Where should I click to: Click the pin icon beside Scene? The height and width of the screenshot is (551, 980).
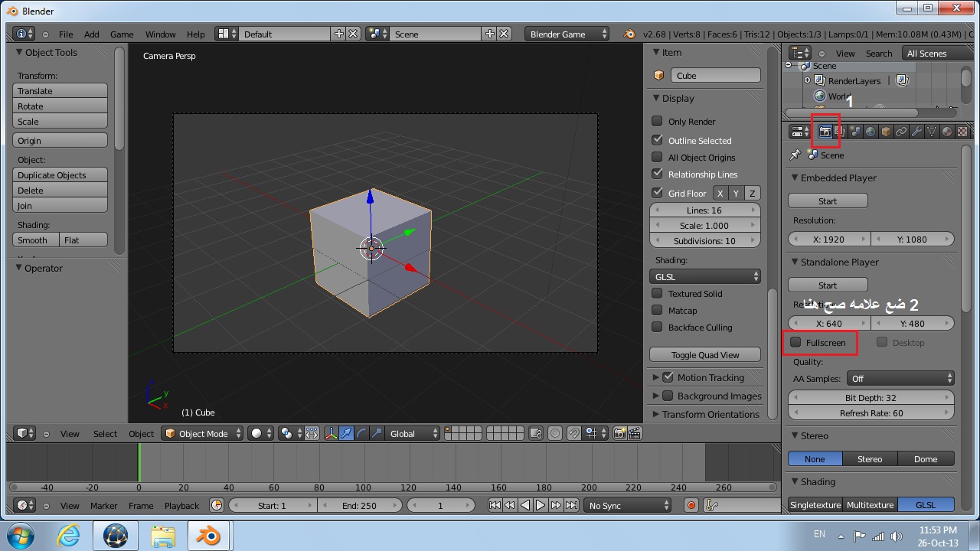pos(795,155)
